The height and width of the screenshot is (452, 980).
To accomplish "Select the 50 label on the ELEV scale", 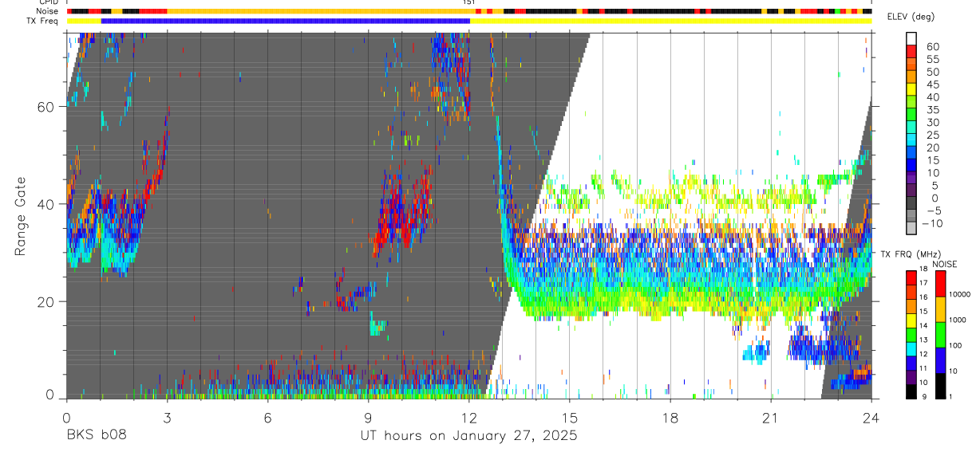I will point(932,72).
